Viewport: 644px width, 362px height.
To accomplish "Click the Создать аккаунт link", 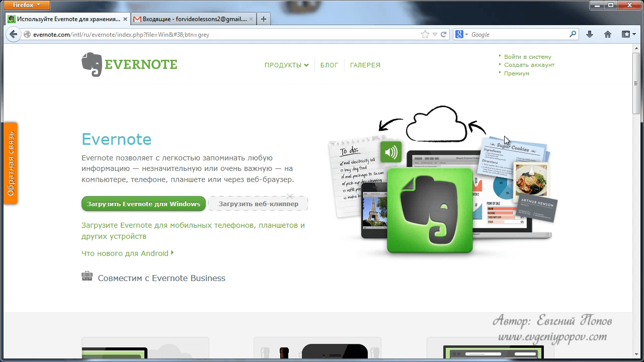I will (x=529, y=65).
